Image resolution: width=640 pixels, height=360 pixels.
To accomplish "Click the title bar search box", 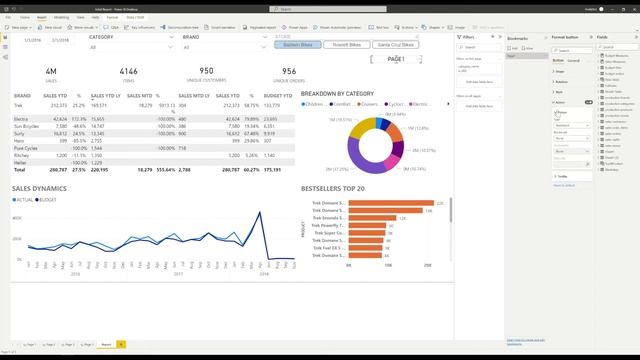I will point(328,9).
